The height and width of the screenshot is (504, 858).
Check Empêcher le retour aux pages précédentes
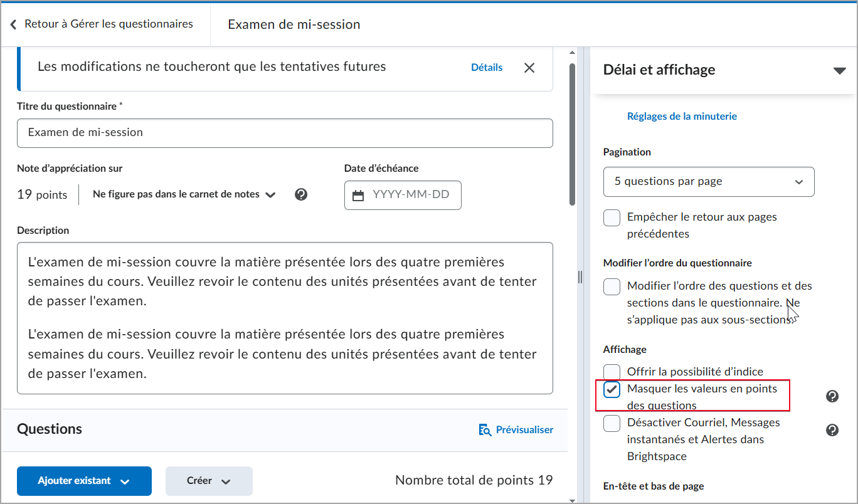click(612, 218)
